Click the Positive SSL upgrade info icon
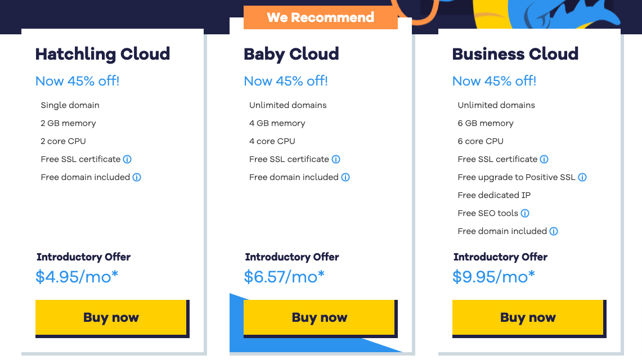 583,177
